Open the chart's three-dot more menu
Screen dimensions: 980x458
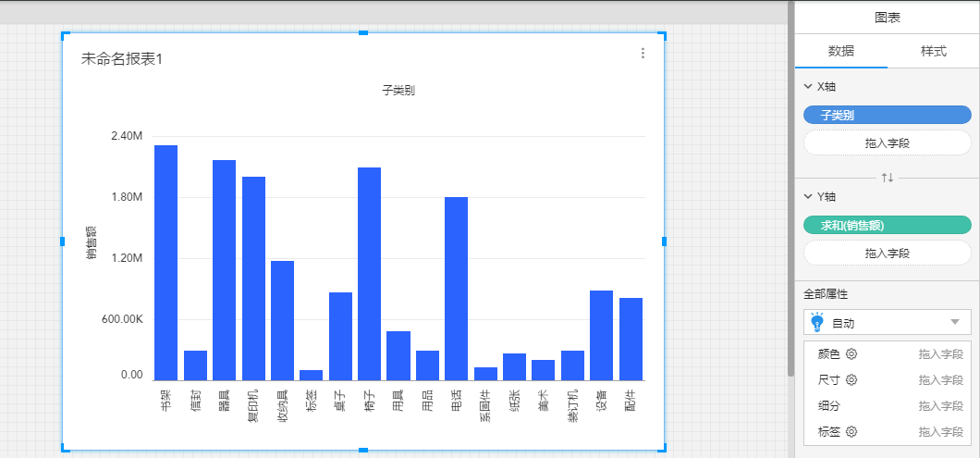coord(643,54)
